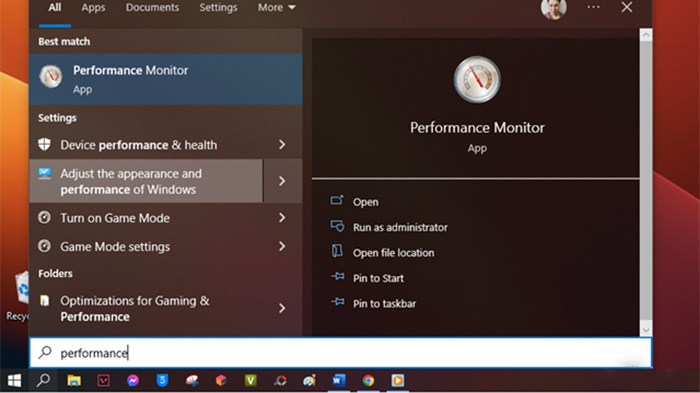
Task: Click the Windows Start button
Action: coord(14,380)
